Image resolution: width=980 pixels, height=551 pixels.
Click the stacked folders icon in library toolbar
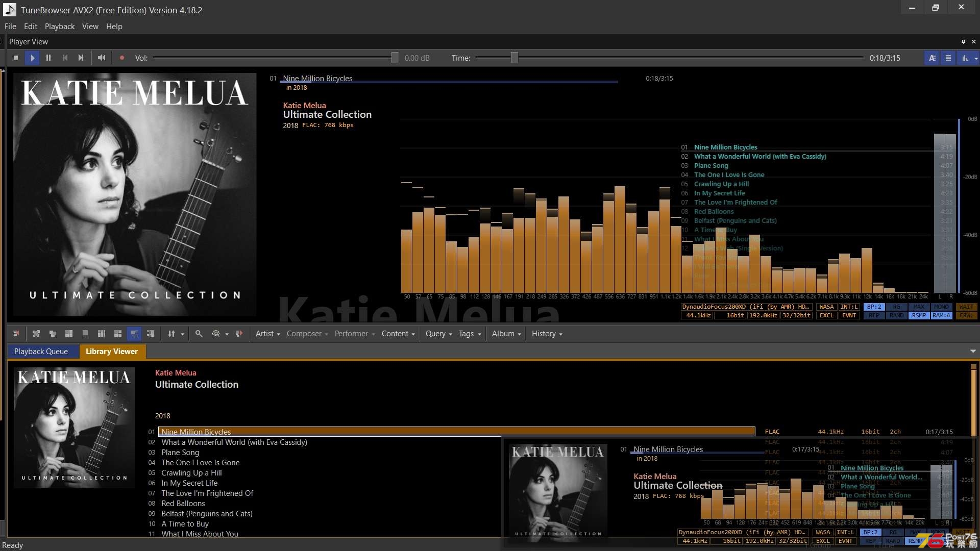53,334
